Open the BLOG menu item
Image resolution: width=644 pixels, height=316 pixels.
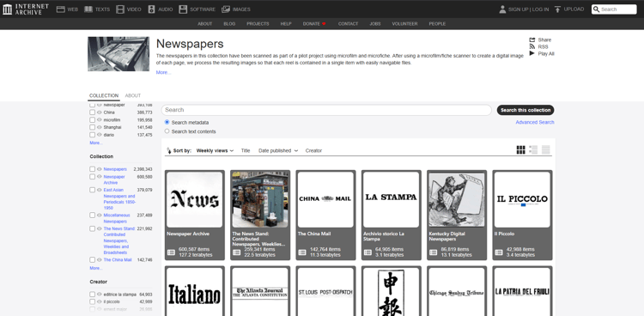(229, 24)
